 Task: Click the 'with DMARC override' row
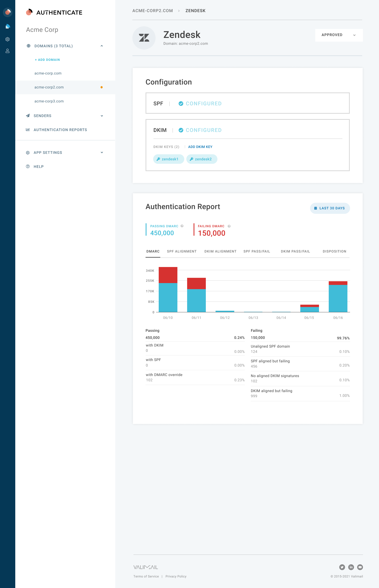pyautogui.click(x=195, y=377)
